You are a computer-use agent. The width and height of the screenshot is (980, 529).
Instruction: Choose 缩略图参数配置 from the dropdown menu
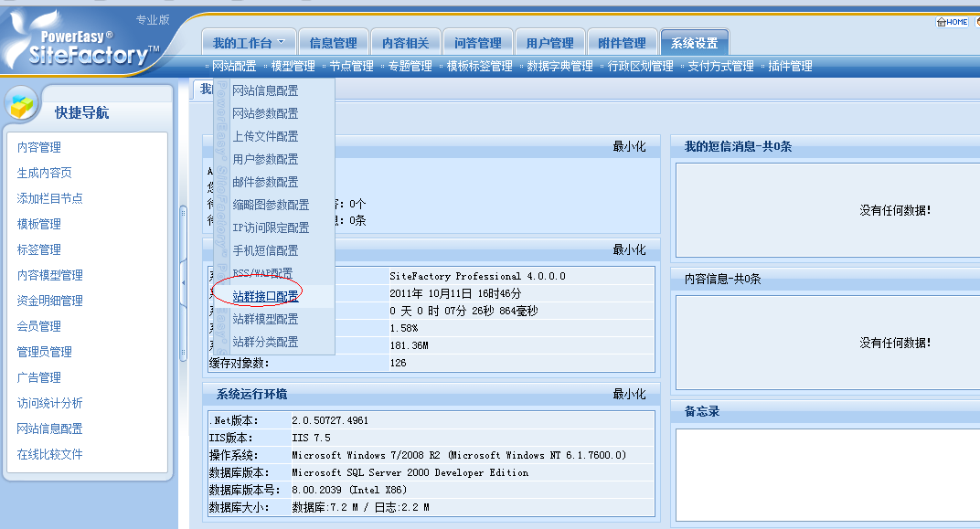pos(271,205)
